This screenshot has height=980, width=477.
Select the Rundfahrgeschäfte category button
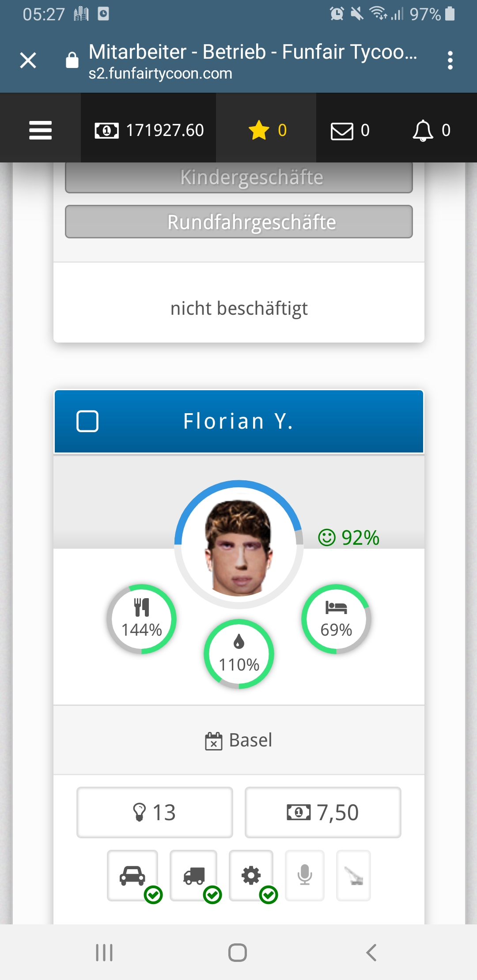coord(238,222)
